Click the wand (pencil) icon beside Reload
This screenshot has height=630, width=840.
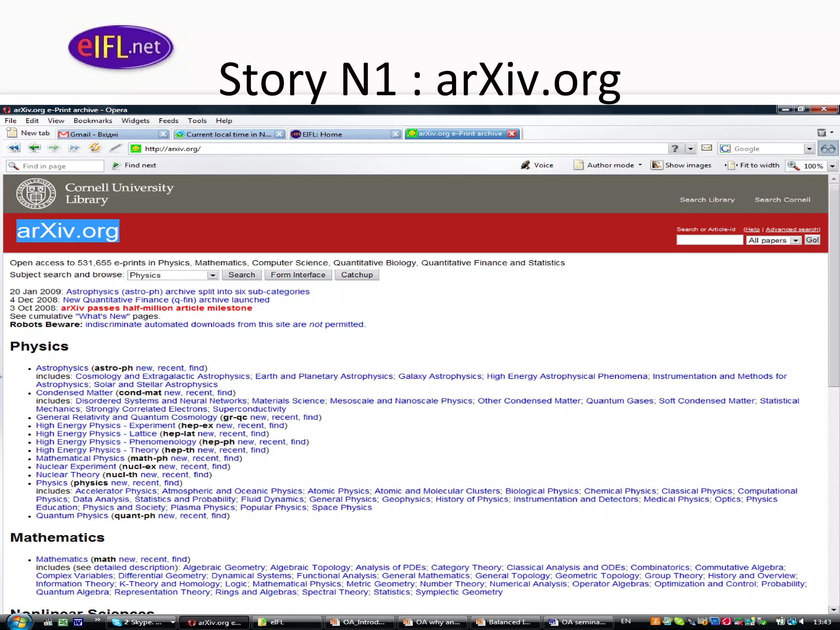point(116,148)
